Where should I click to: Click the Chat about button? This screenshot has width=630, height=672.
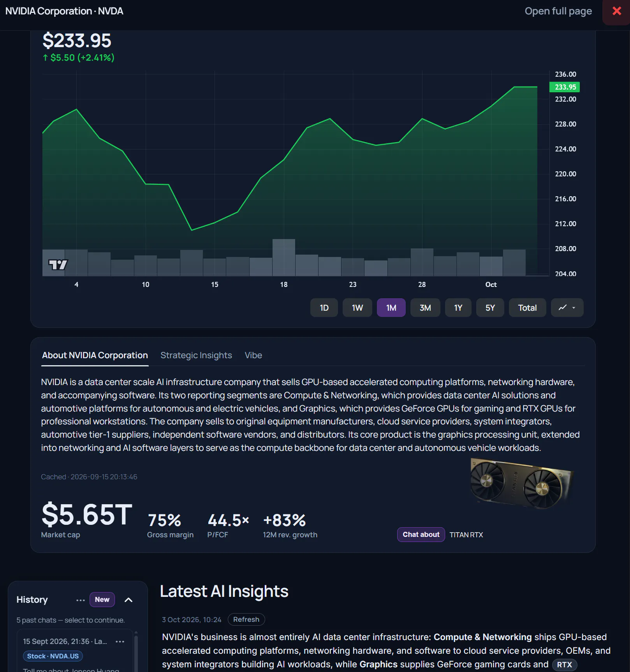421,535
